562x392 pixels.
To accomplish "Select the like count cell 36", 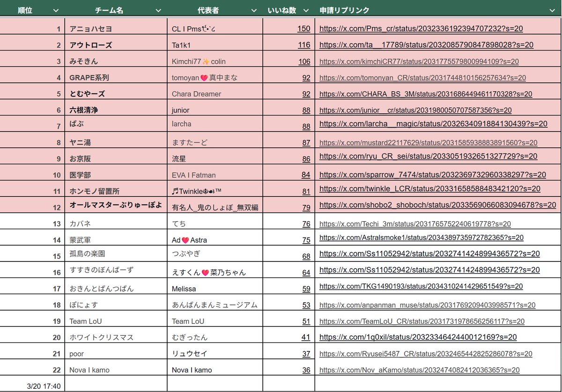I will click(x=288, y=368).
